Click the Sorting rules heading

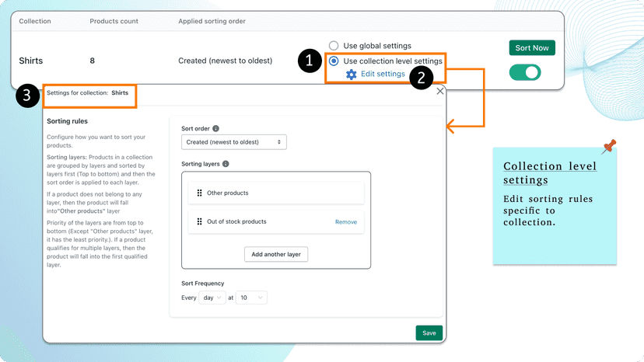pyautogui.click(x=67, y=121)
